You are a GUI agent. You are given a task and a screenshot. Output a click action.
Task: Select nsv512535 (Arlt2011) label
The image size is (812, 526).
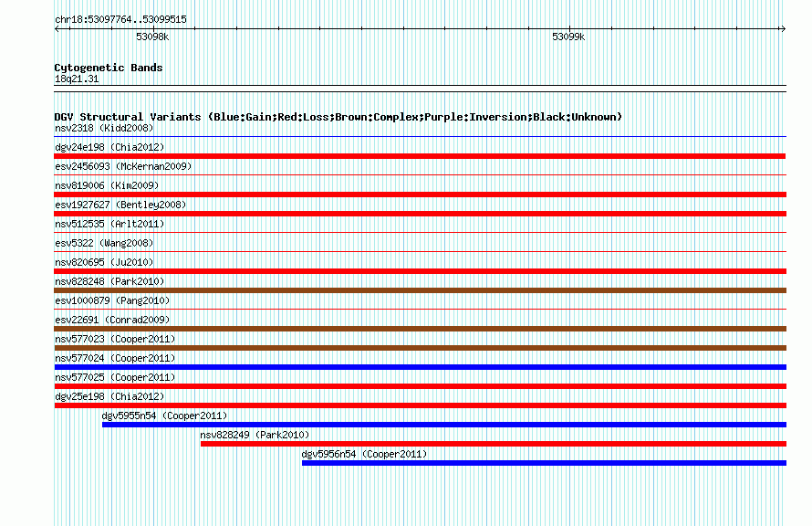tap(109, 224)
